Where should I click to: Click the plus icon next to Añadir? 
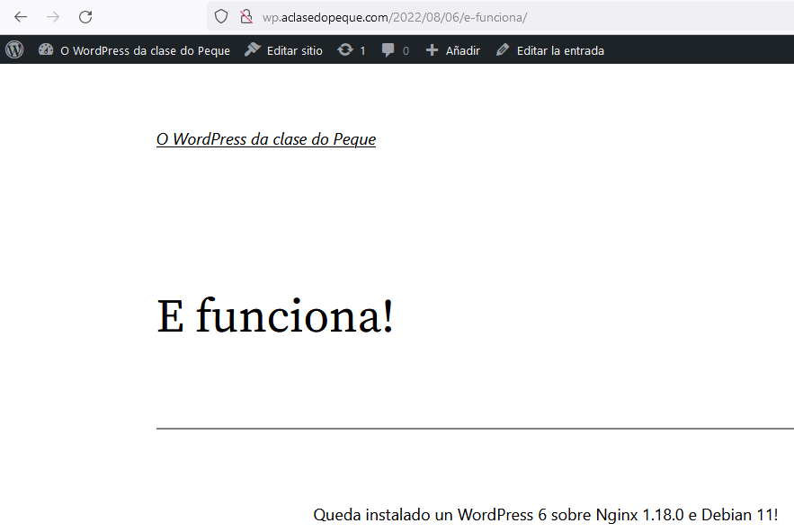[x=432, y=50]
